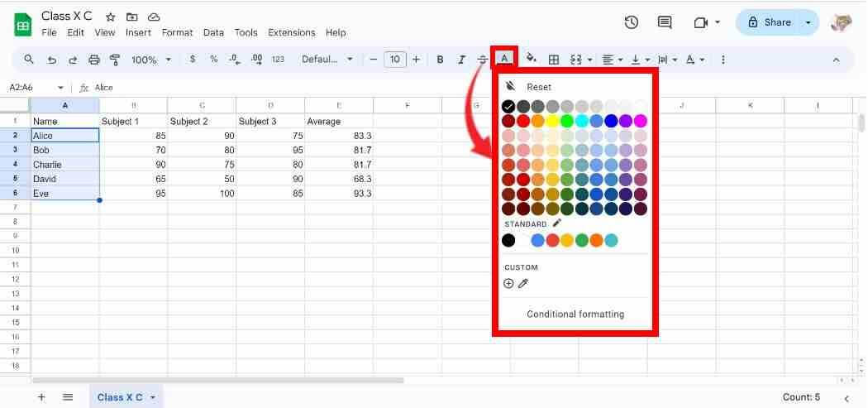Screen dimensions: 868x408
Task: Toggle italic formatting
Action: point(461,60)
